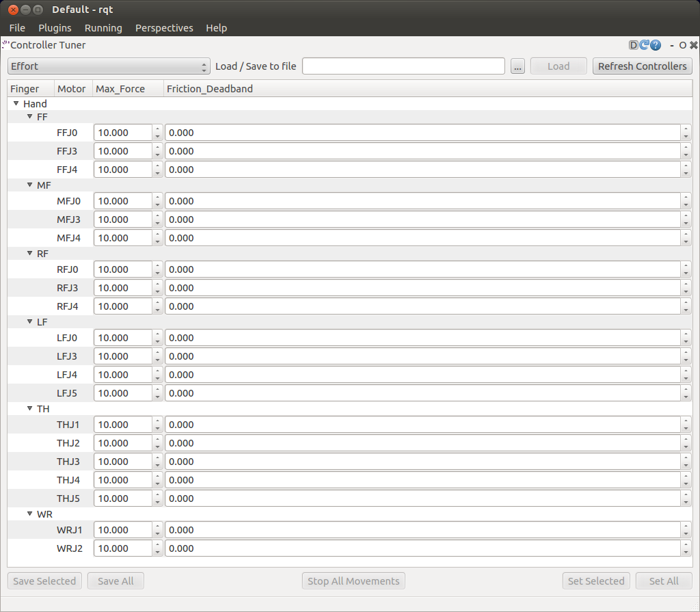Click the blue reload plugin icon
The height and width of the screenshot is (612, 700).
[644, 45]
